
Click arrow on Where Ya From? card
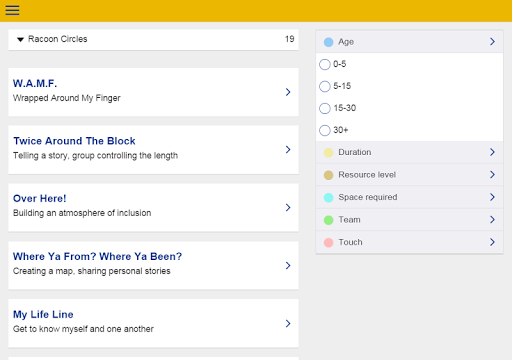[x=288, y=265]
